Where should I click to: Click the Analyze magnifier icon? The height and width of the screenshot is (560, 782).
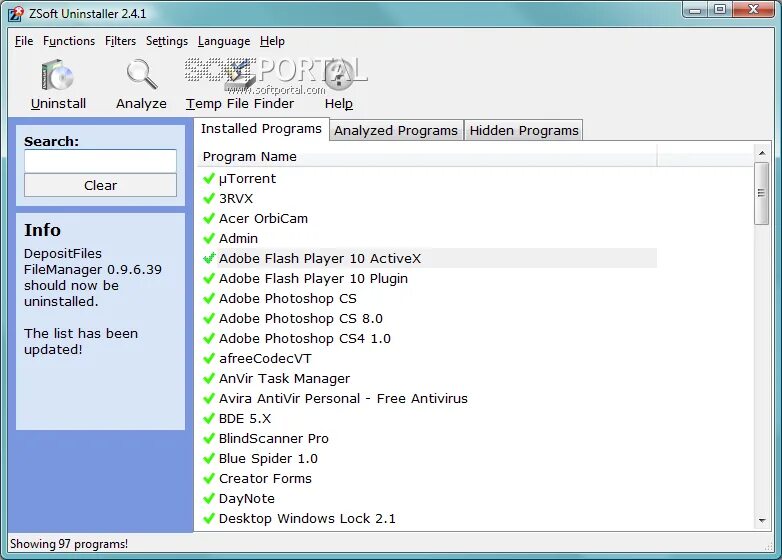click(x=142, y=75)
